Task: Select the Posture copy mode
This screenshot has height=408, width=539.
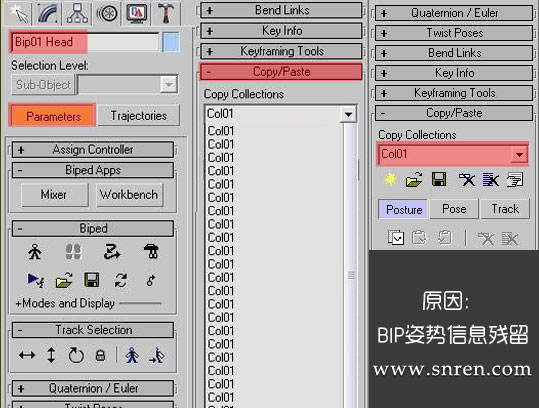Action: click(404, 209)
